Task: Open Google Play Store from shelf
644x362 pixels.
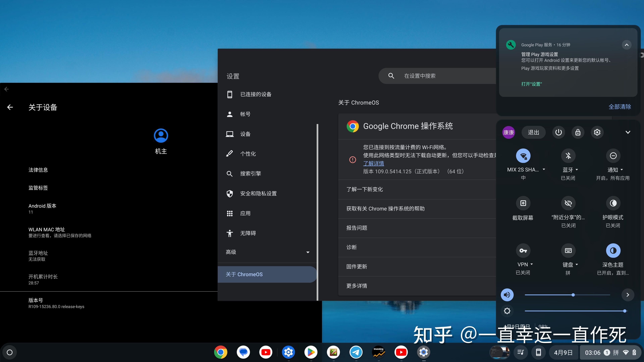Action: coord(311,352)
